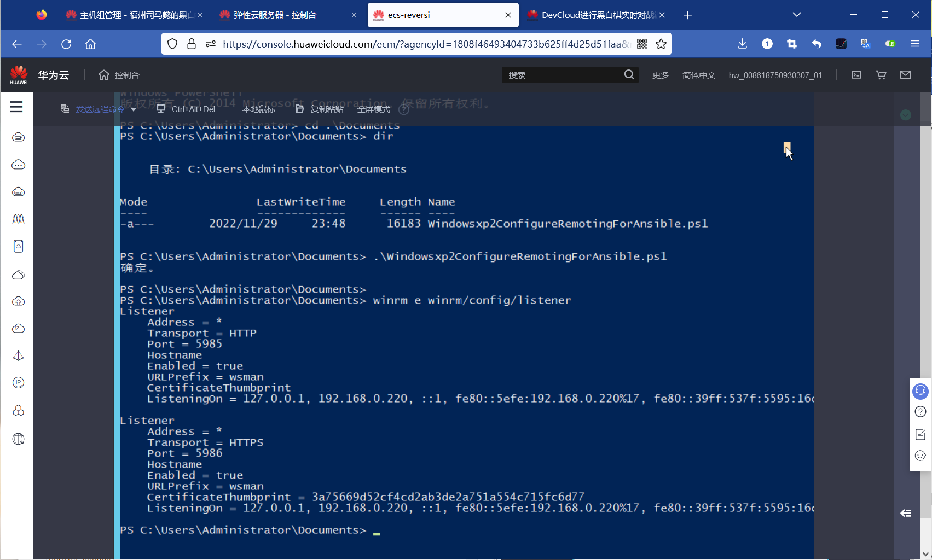The height and width of the screenshot is (560, 932).
Task: Click the WindowsXp2ConfigureRemotingForAnsible.ps1 file name in dir listing
Action: pyautogui.click(x=568, y=224)
